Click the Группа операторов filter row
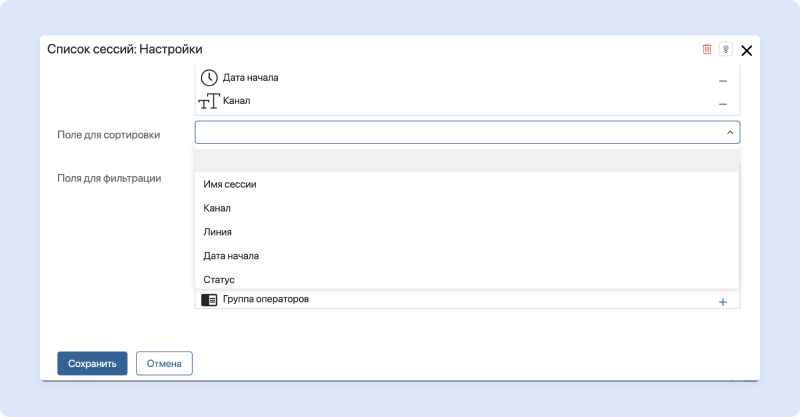This screenshot has width=800, height=417. 450,300
